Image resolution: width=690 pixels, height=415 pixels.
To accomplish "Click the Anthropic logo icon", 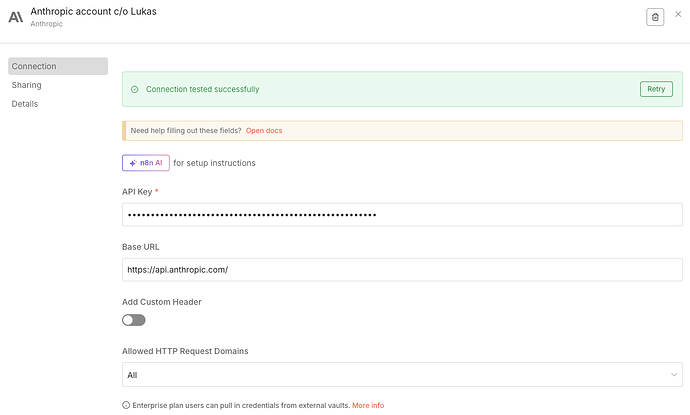I will coord(15,16).
